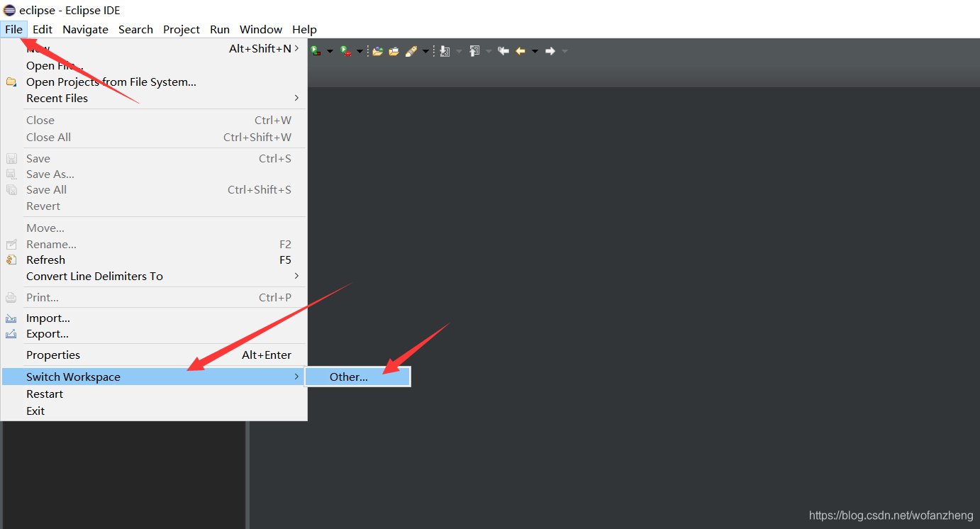Expand the Recent Files submenu arrow
Image resolution: width=980 pixels, height=529 pixels.
coord(296,98)
